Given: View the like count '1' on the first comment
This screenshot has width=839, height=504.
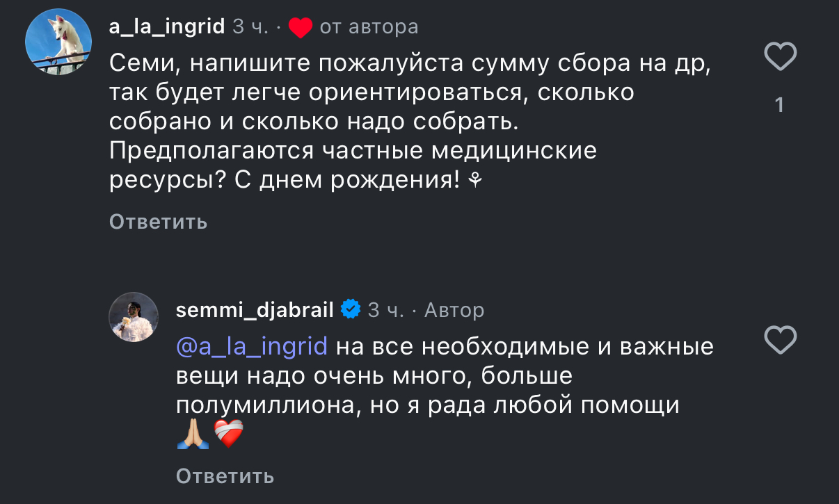Looking at the screenshot, I should 780,105.
